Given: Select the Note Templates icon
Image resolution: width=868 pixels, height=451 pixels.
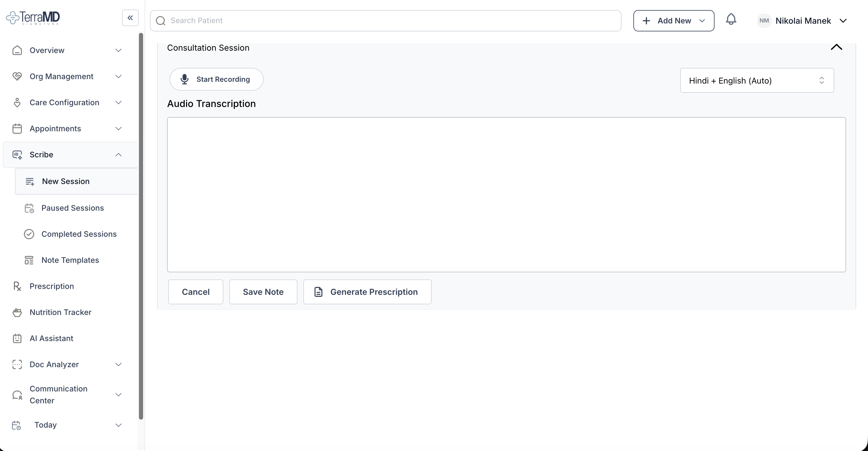Looking at the screenshot, I should coord(29,260).
